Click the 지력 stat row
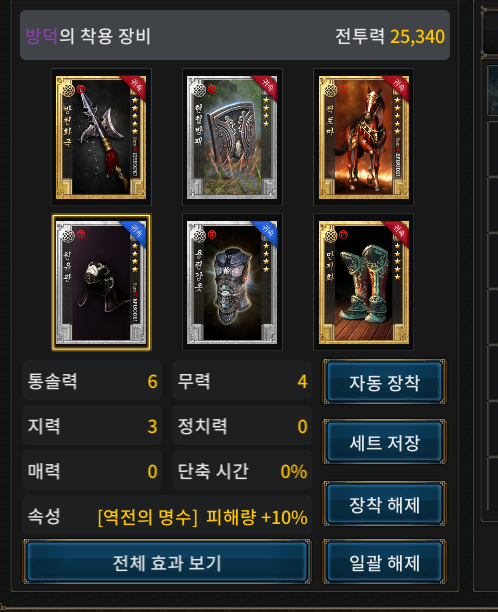This screenshot has height=612, width=498. tap(92, 426)
